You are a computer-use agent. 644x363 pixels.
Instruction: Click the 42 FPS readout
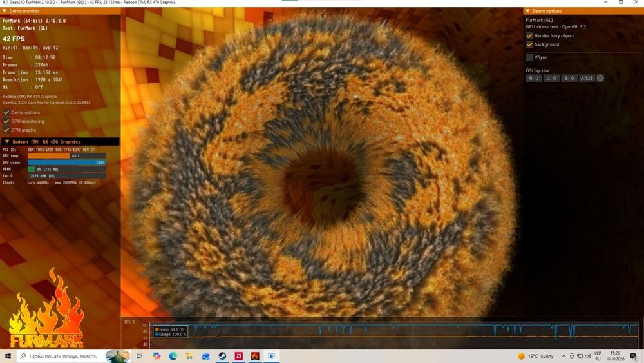(14, 39)
